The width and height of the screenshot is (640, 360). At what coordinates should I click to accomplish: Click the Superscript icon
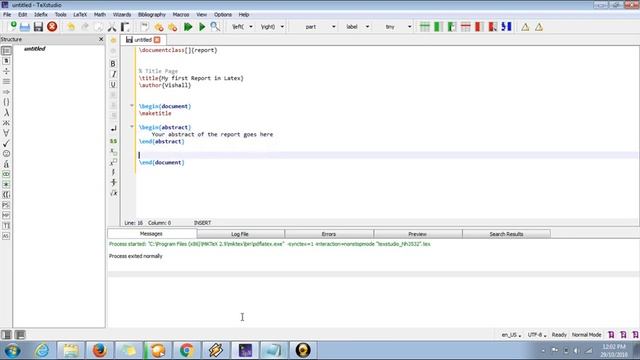click(x=113, y=162)
